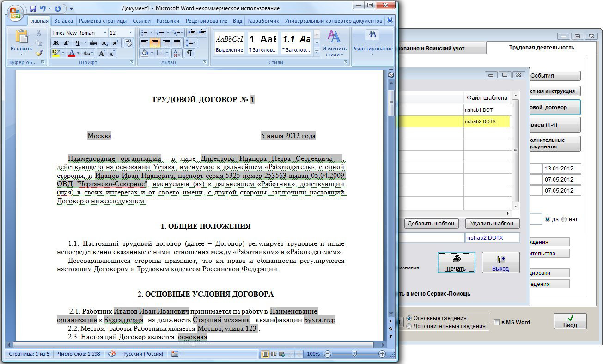Click the macro recording icon in status bar
This screenshot has height=364, width=603.
(x=175, y=354)
